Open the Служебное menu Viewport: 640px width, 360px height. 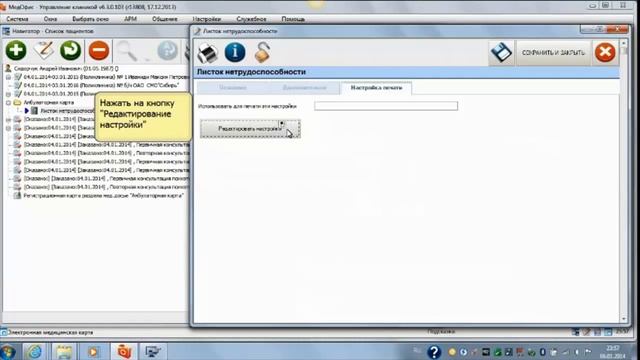pos(251,19)
